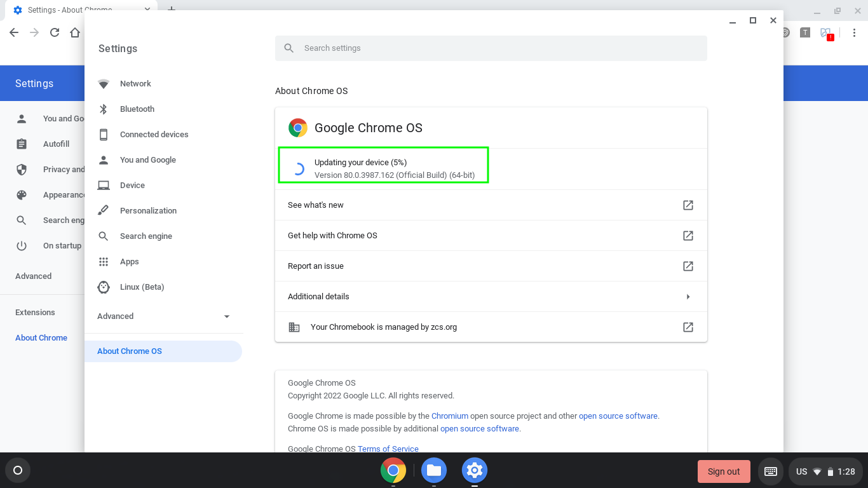Select Connected devices phone icon in sidebar
This screenshot has width=868, height=488.
click(x=104, y=135)
